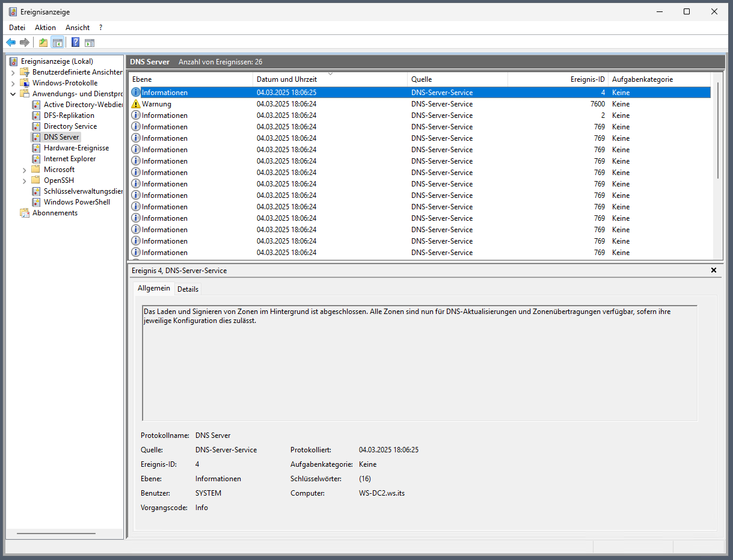Click the Schlüsselwörter value (16)

coord(365,479)
